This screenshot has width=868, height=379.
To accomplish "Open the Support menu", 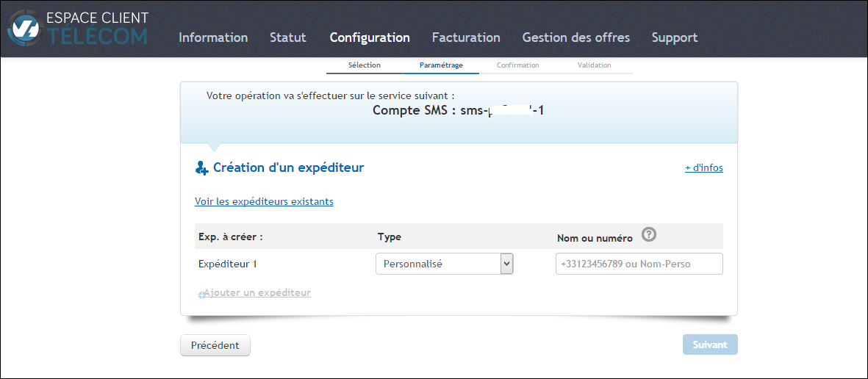I will point(674,37).
